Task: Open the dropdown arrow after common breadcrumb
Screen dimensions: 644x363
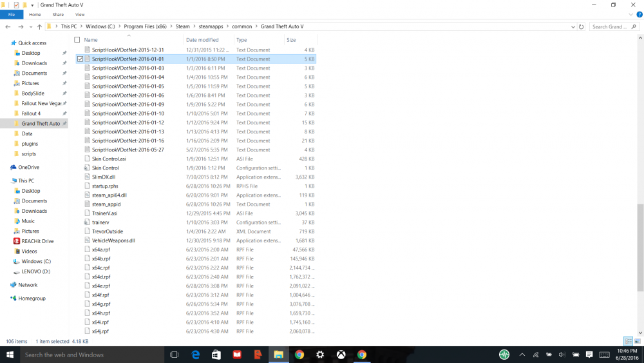Action: (x=256, y=26)
